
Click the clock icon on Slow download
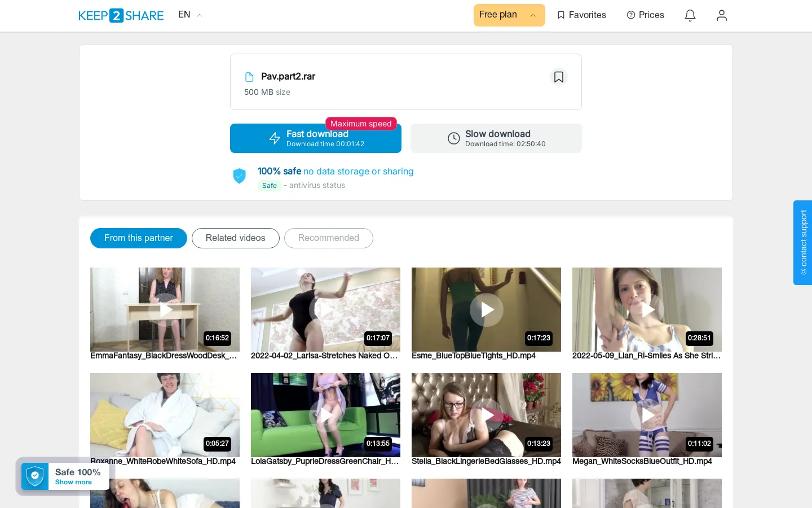454,138
